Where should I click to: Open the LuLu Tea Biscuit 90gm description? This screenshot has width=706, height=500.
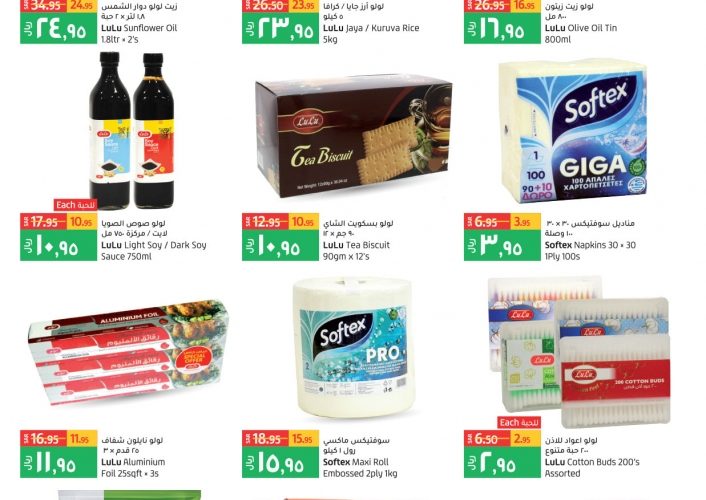(x=356, y=251)
